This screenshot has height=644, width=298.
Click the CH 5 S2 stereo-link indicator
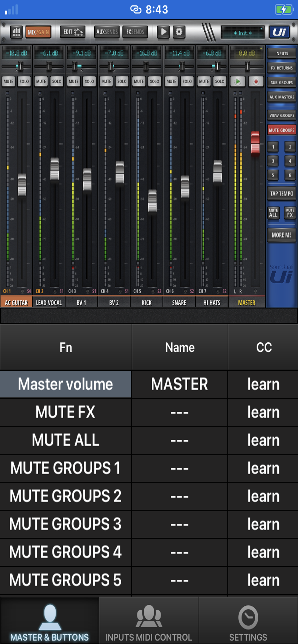pos(159,291)
